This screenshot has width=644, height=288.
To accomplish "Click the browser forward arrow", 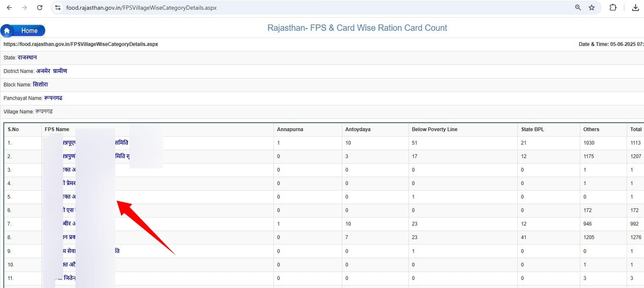I will click(x=24, y=8).
